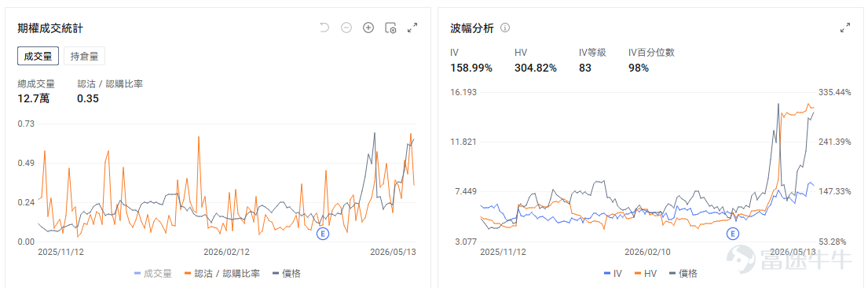Click the 2026/02/10 date axis label
Screen dimensions: 868x288
647,251
